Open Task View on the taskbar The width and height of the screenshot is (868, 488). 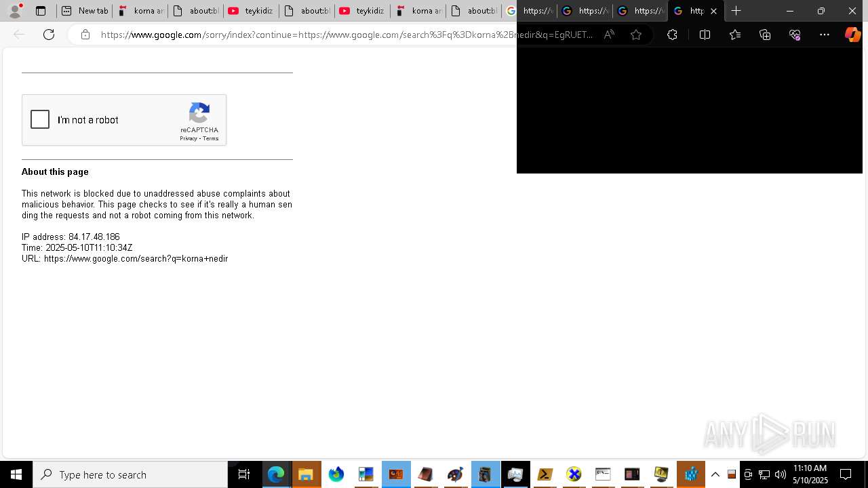[x=244, y=474]
